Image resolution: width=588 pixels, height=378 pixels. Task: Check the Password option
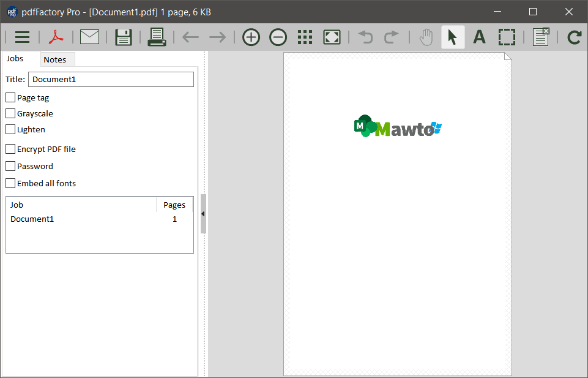point(10,166)
